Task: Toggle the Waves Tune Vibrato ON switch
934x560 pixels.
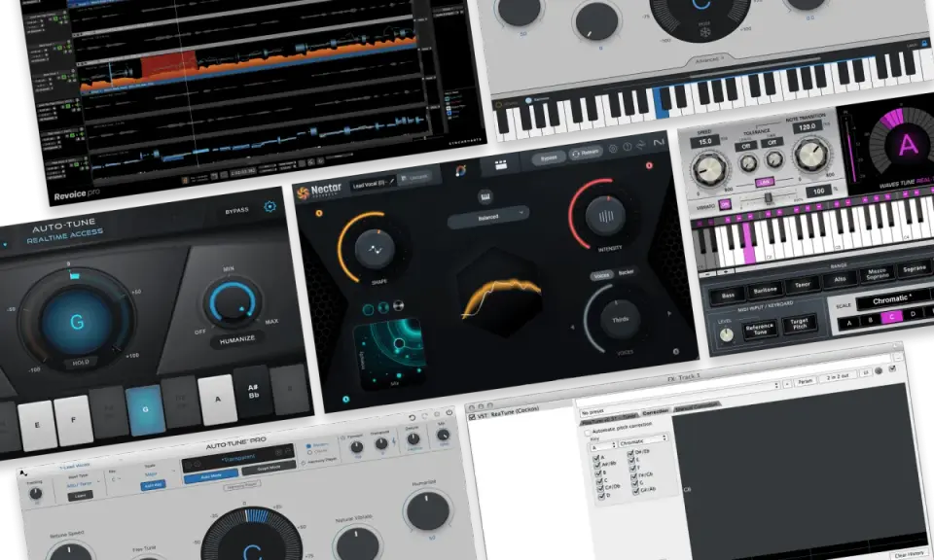Action: tap(724, 204)
